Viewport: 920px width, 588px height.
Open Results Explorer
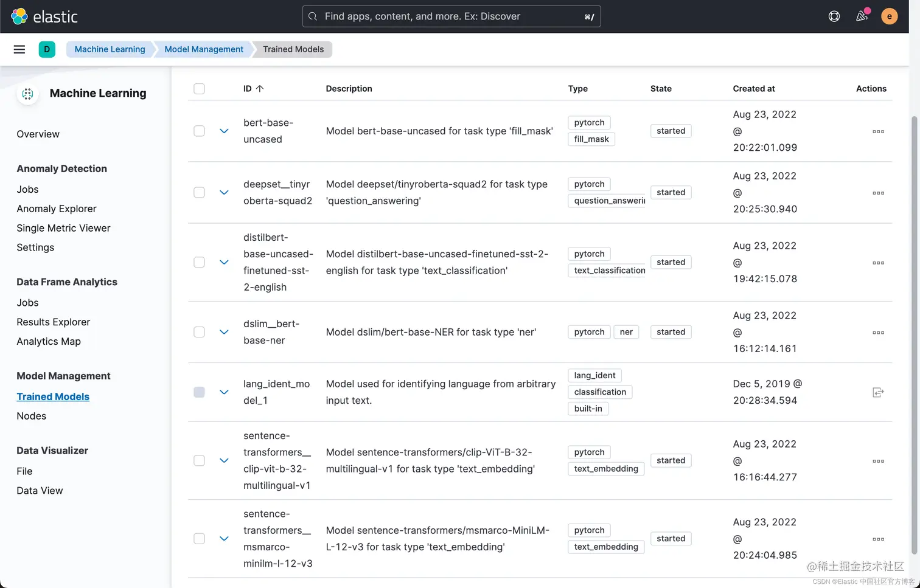coord(53,322)
